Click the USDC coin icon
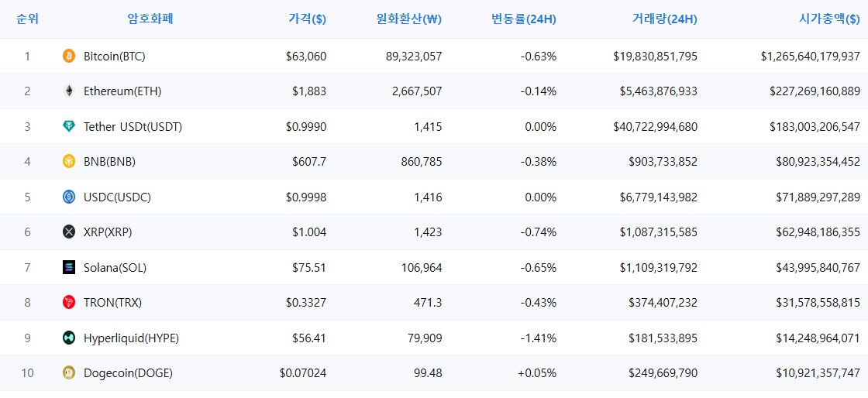The image size is (868, 398). click(x=69, y=197)
